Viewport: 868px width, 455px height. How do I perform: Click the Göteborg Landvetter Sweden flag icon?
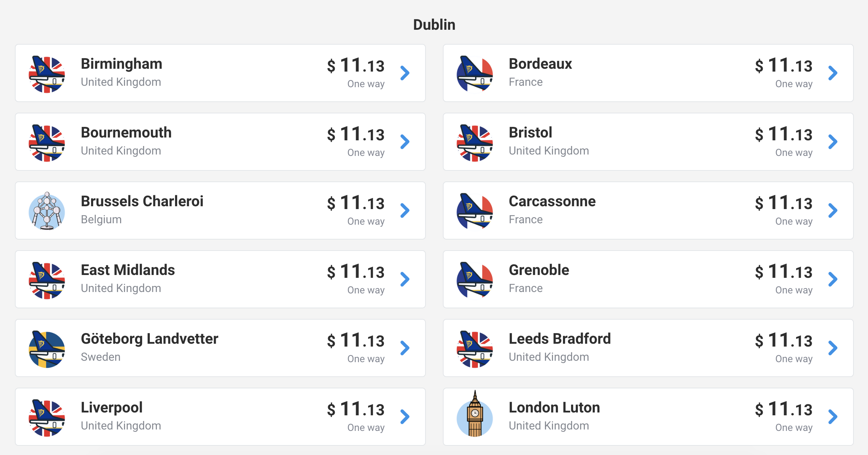(47, 349)
